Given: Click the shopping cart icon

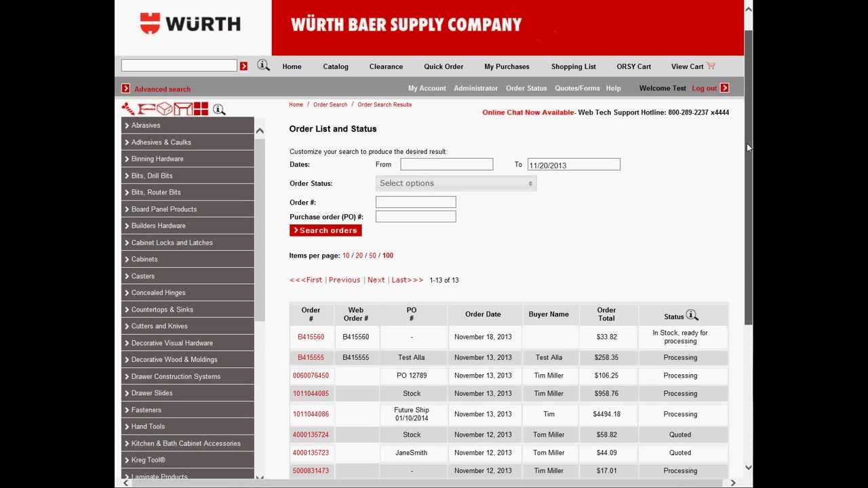Looking at the screenshot, I should click(x=711, y=66).
